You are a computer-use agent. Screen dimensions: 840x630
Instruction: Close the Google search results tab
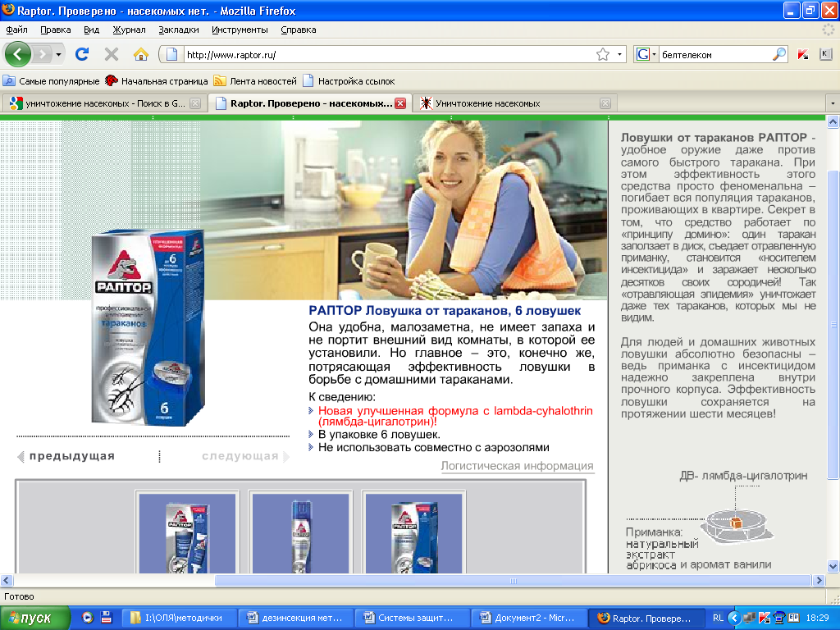pyautogui.click(x=195, y=103)
